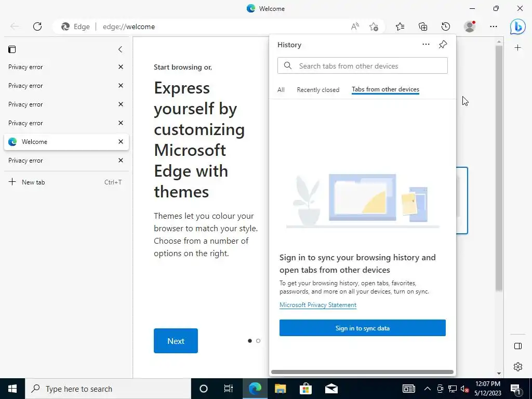The image size is (532, 399).
Task: Click the Edge site info icon
Action: point(65,26)
